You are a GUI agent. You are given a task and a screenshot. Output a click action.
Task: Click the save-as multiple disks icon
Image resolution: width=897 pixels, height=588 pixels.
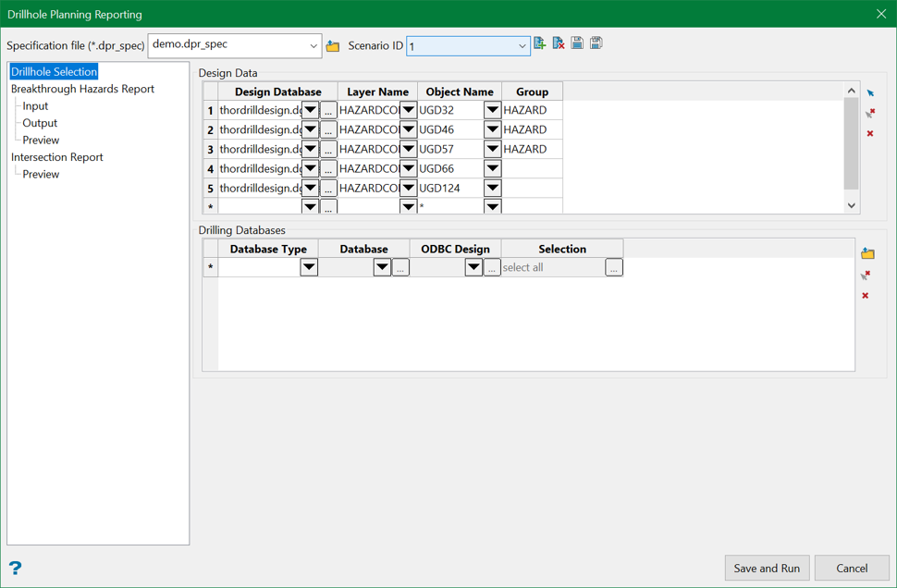pos(596,43)
